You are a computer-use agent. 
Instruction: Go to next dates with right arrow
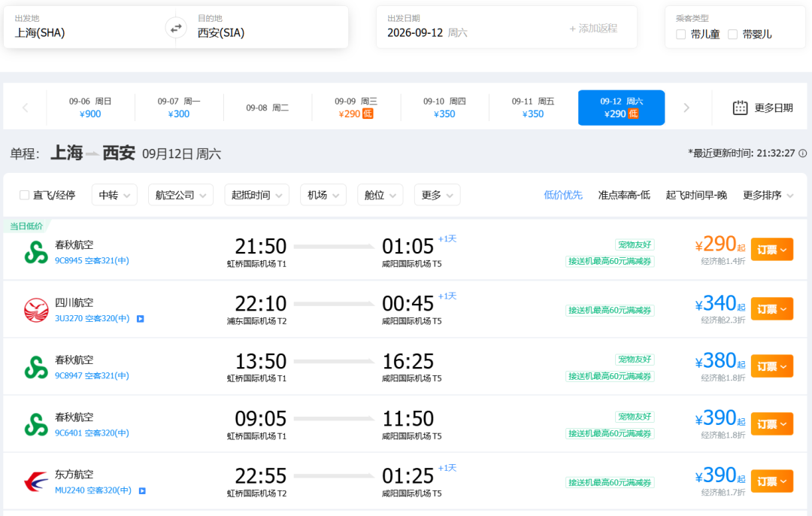pyautogui.click(x=686, y=108)
